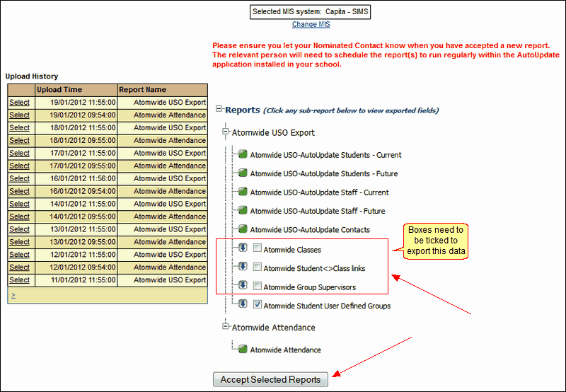Screen dimensions: 566x392
Task: Select upload from 11/01/2012 11:55:00
Action: pos(20,280)
